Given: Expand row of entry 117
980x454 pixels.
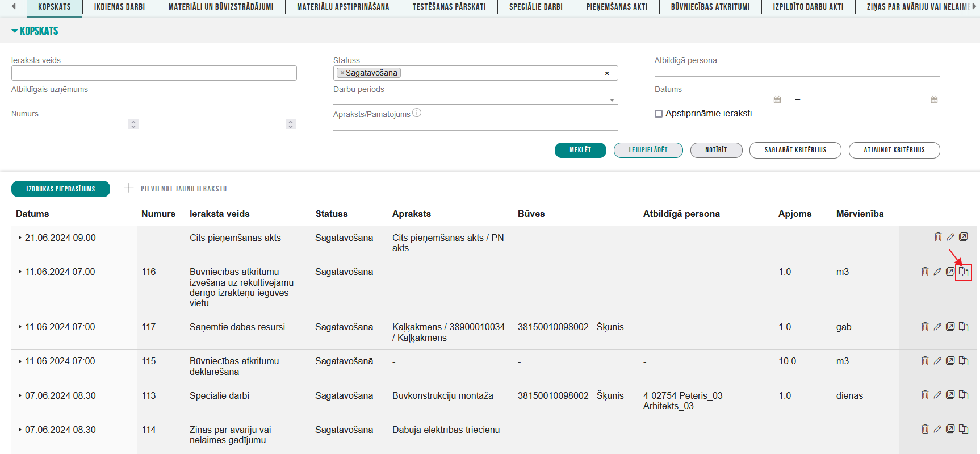Looking at the screenshot, I should (20, 327).
